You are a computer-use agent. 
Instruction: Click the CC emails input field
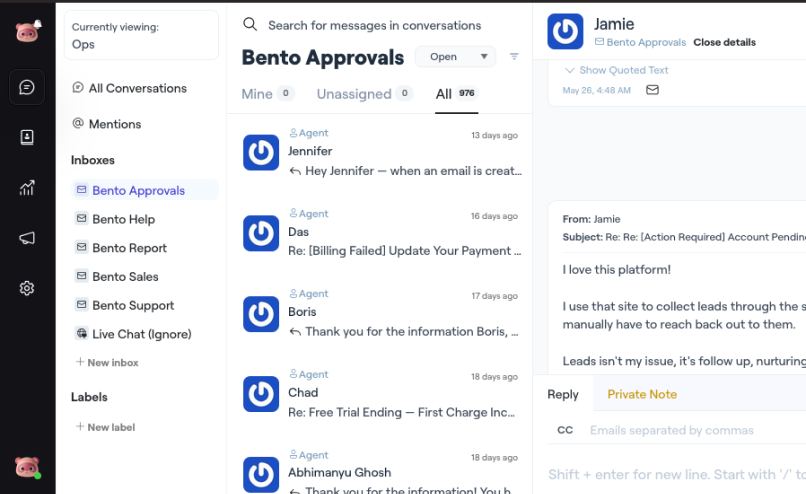(671, 430)
